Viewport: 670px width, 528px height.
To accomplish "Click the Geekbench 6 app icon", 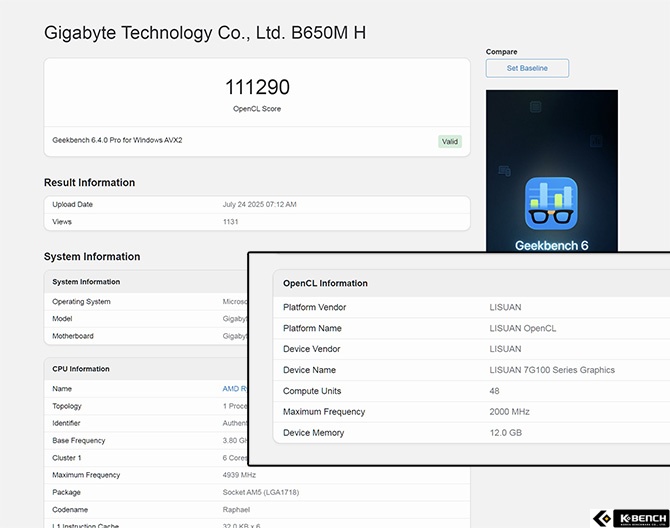I will (x=551, y=203).
